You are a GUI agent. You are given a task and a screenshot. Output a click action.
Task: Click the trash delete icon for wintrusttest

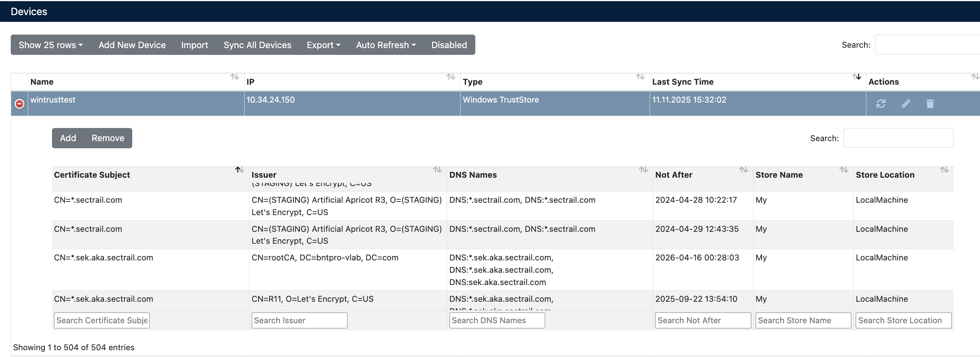[930, 104]
